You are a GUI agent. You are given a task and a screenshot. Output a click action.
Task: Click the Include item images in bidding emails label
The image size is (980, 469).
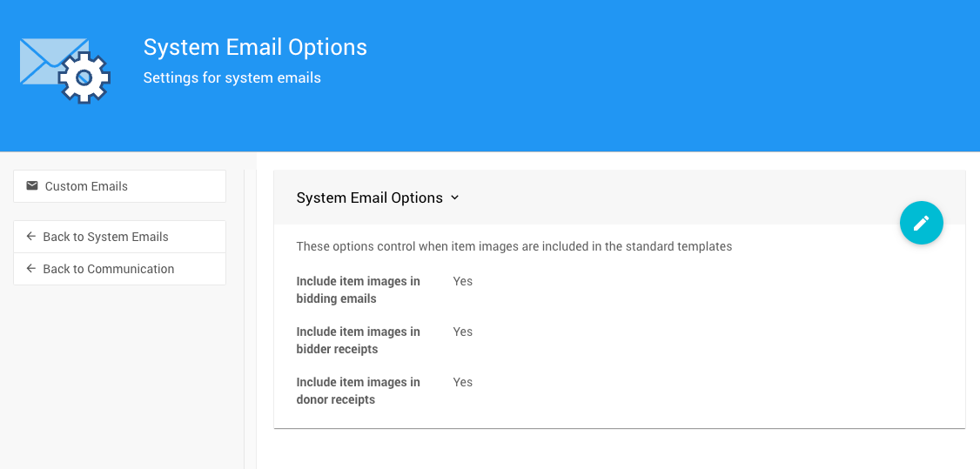click(x=358, y=290)
